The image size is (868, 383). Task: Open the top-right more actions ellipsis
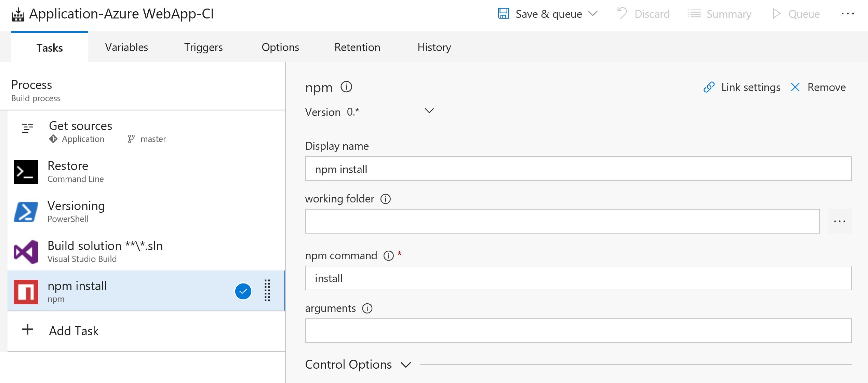pos(847,14)
